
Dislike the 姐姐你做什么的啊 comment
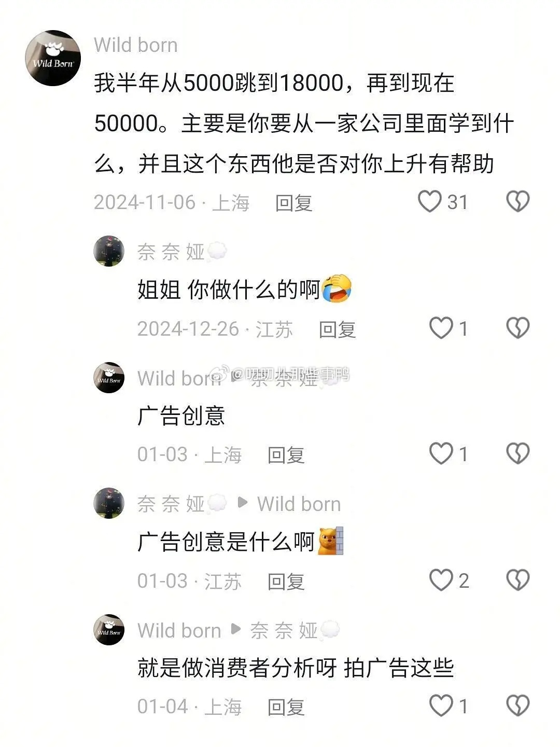(517, 328)
